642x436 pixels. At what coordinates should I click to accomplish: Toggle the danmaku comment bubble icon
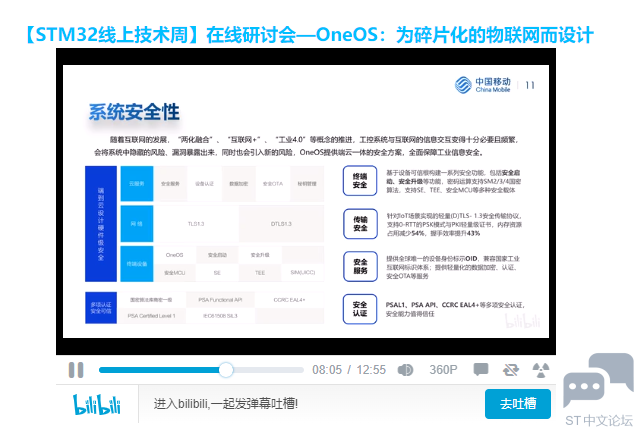[481, 369]
